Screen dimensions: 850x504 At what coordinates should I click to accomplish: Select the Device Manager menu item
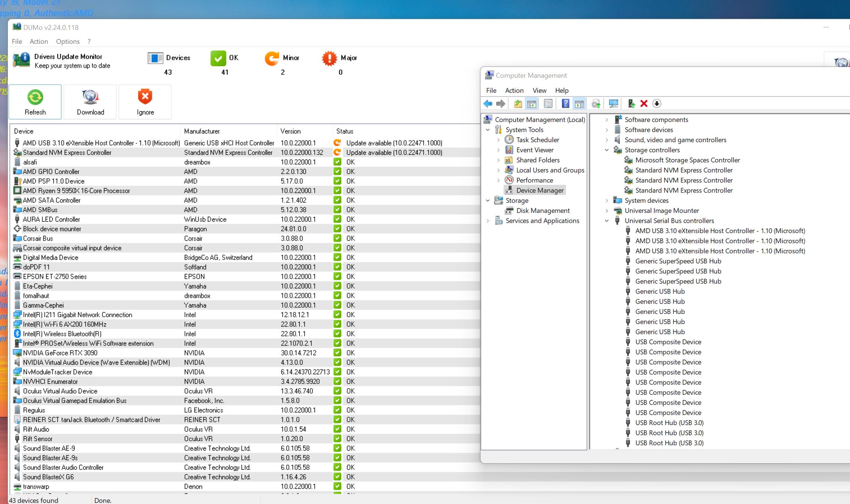click(x=539, y=190)
